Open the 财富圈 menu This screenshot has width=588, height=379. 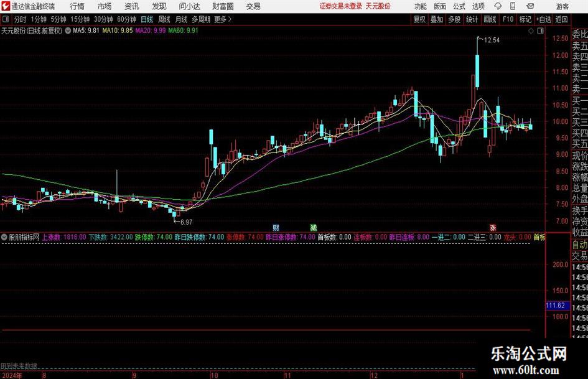click(223, 6)
